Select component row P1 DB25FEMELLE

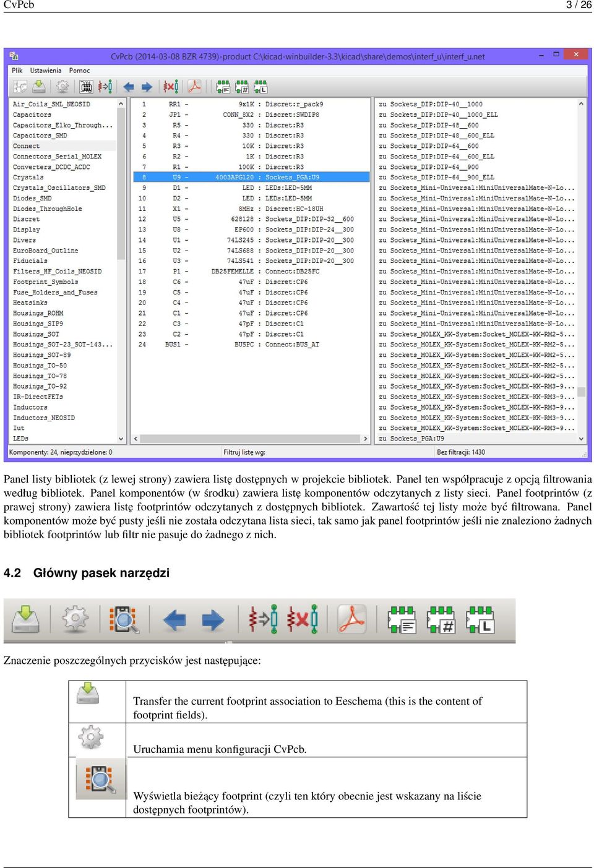pyautogui.click(x=251, y=271)
